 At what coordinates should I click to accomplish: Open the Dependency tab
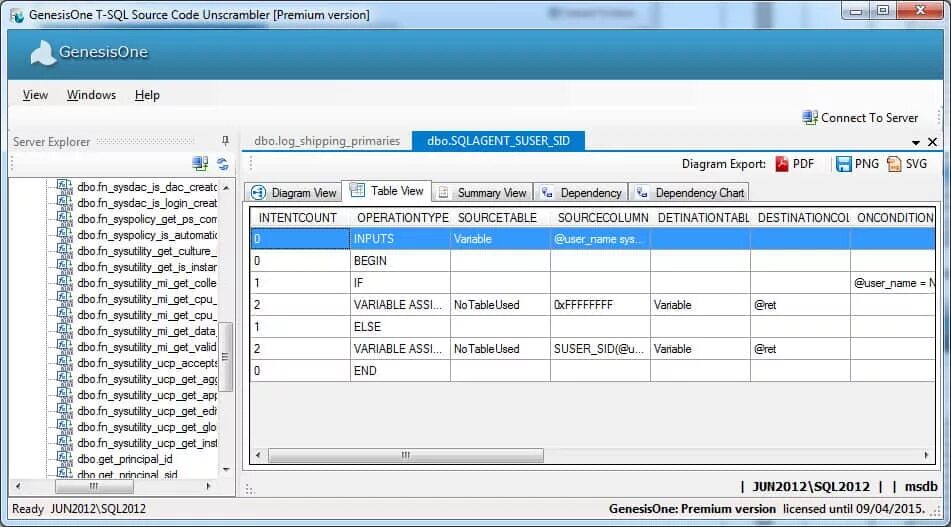point(581,192)
